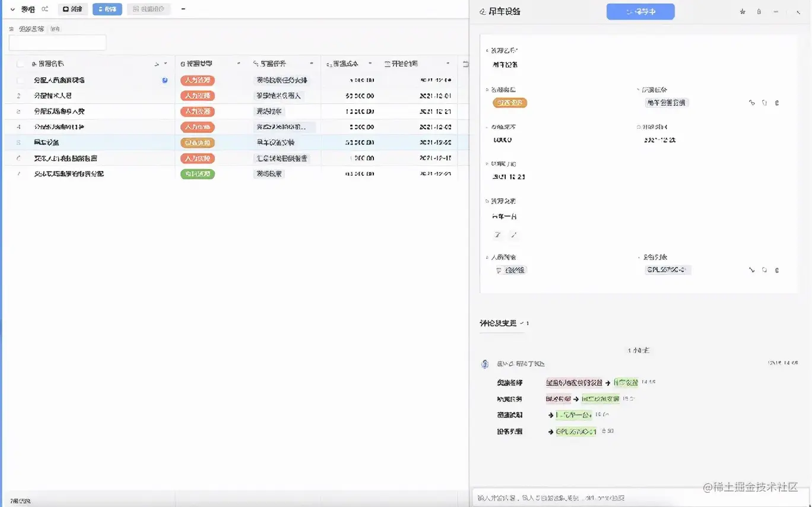This screenshot has height=507, width=812.
Task: Open the cost column header dropdown arrow
Action: 370,64
